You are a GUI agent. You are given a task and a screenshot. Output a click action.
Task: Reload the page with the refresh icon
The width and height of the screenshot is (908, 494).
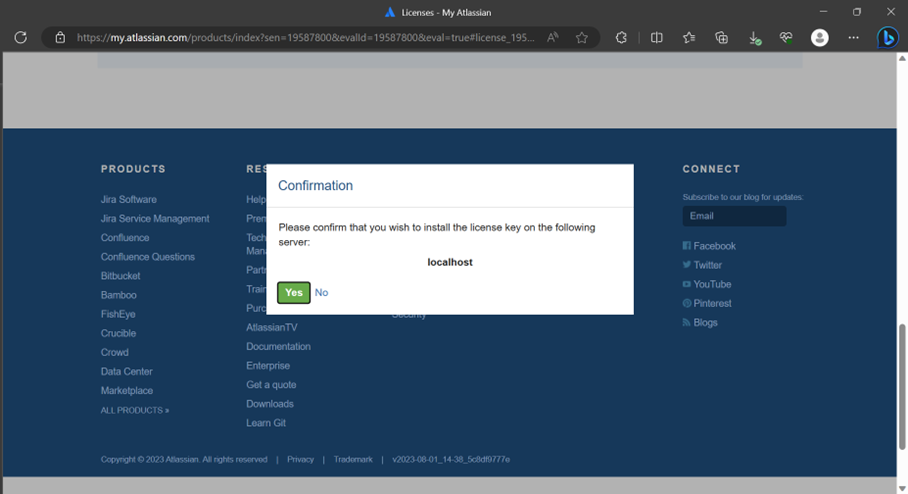(x=21, y=38)
